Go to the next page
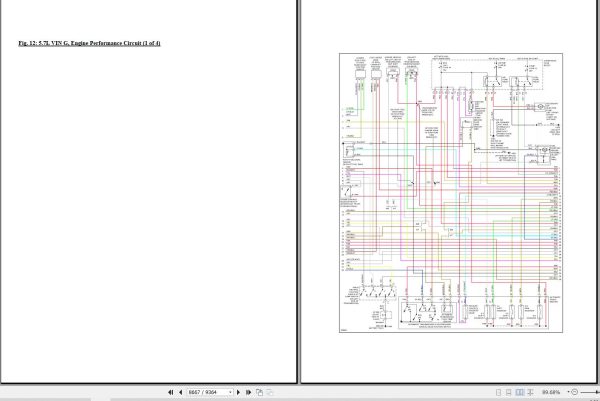This screenshot has height=401, width=600. click(238, 392)
